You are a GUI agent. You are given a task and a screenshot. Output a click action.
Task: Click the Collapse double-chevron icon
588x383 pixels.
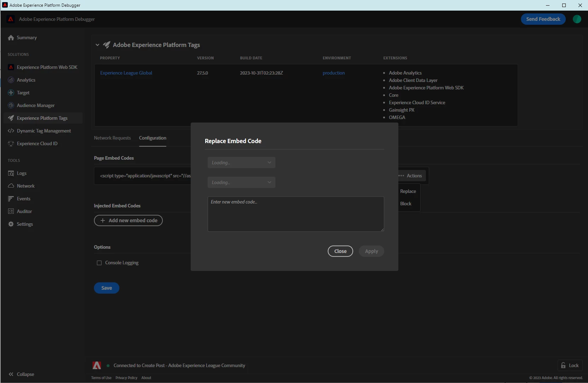tap(11, 374)
